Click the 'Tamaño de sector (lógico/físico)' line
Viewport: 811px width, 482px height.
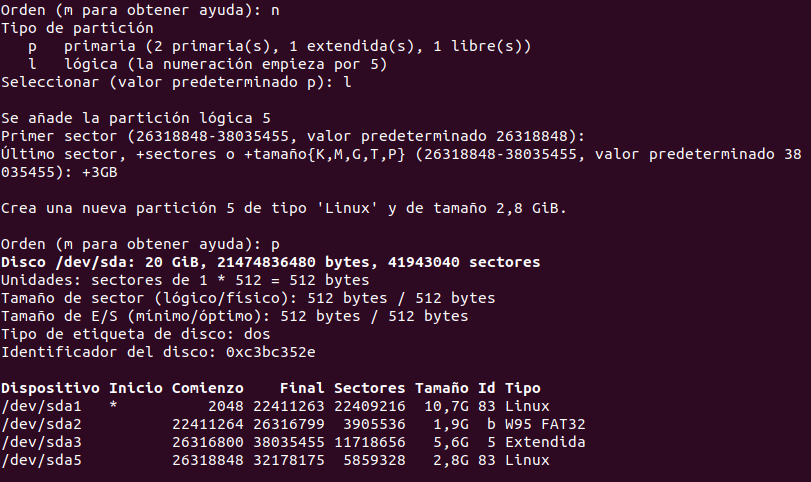coord(248,298)
